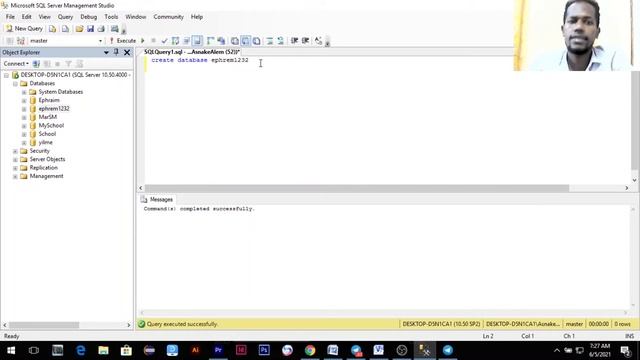Display the Estimated Execution Plan

176,41
